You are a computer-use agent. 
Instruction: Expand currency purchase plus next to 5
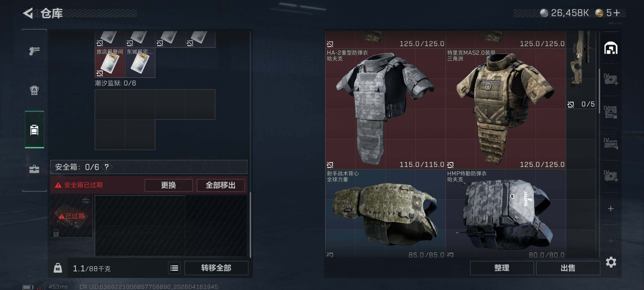617,13
